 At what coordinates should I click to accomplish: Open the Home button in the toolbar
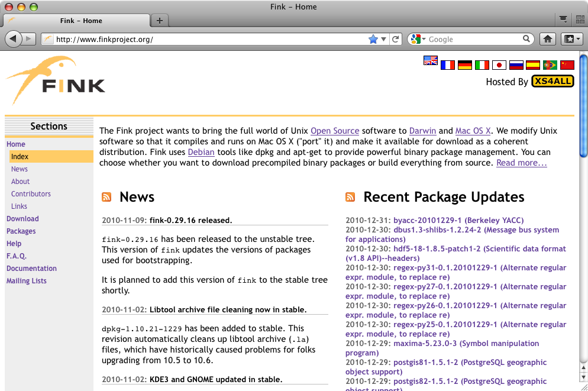coord(548,39)
